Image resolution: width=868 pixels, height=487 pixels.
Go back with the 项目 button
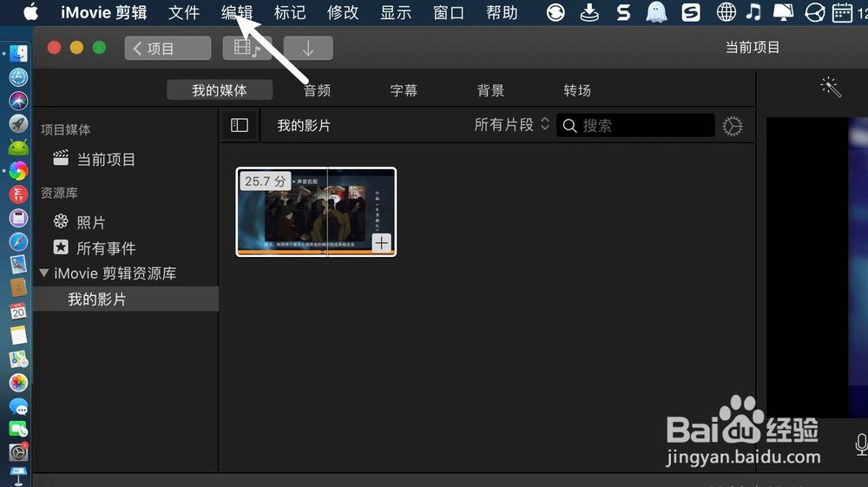(x=168, y=48)
